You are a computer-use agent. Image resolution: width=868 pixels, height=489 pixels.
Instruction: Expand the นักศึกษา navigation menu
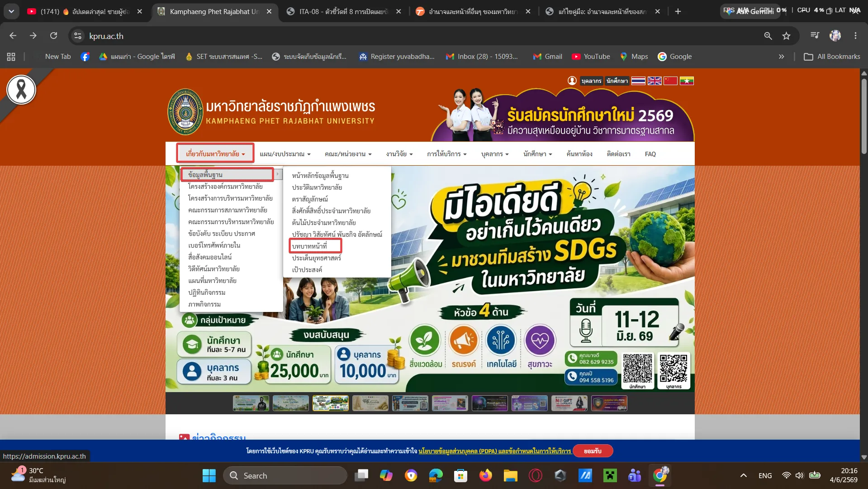[x=538, y=154]
